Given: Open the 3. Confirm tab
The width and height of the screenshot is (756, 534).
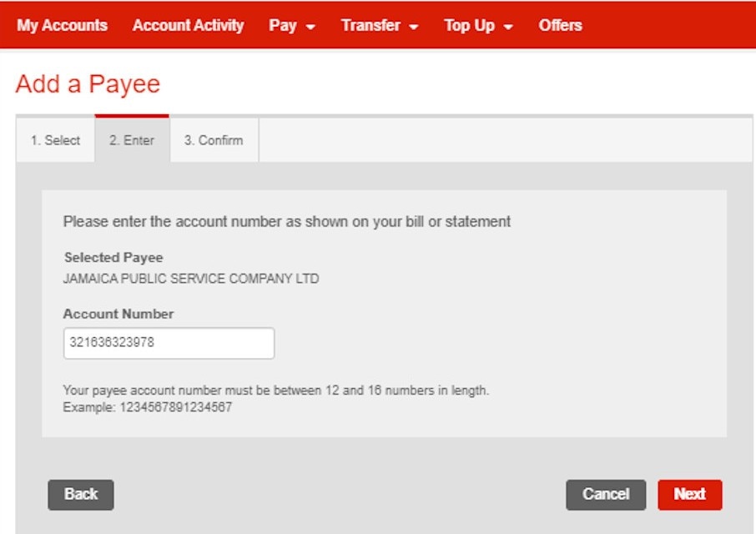Looking at the screenshot, I should coord(214,140).
